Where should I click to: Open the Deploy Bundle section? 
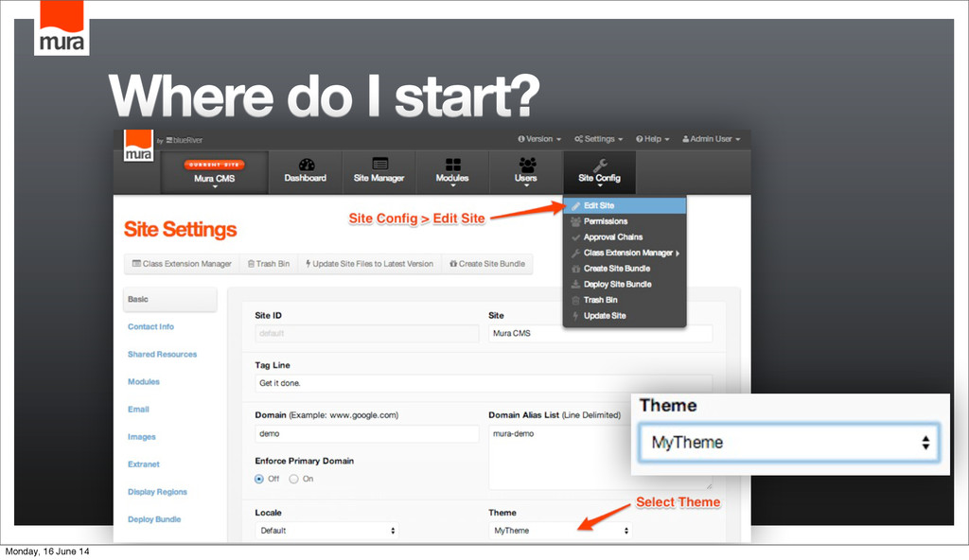(x=154, y=520)
